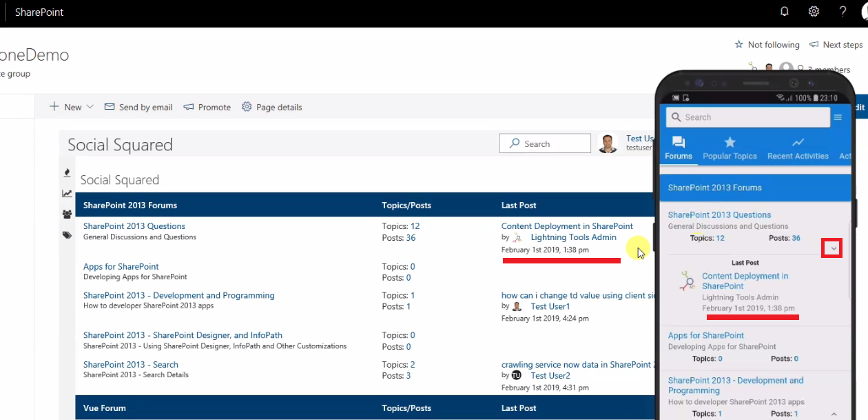Click the megaphone icon beside Promote
Image resolution: width=868 pixels, height=420 pixels.
(189, 107)
